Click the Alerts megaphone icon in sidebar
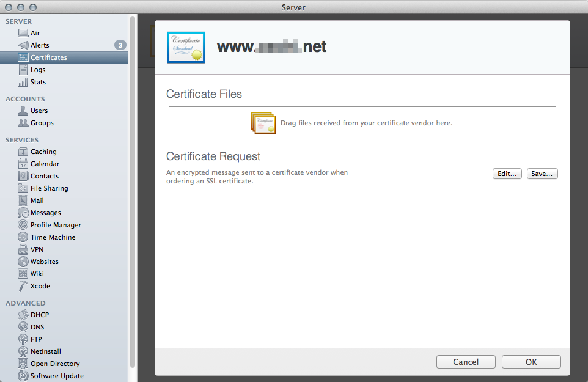This screenshot has width=588, height=382. coord(23,45)
